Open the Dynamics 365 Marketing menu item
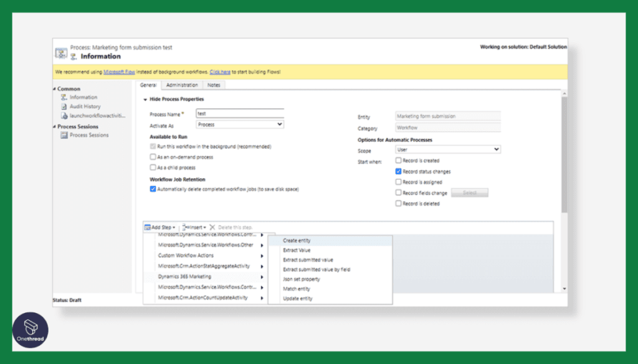638x364 pixels. (x=206, y=277)
